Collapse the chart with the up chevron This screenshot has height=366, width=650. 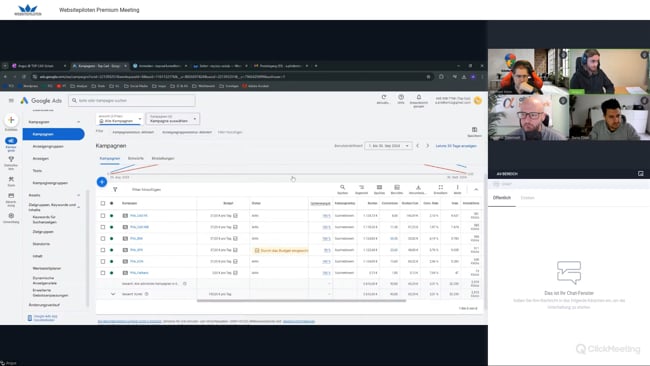[476, 189]
